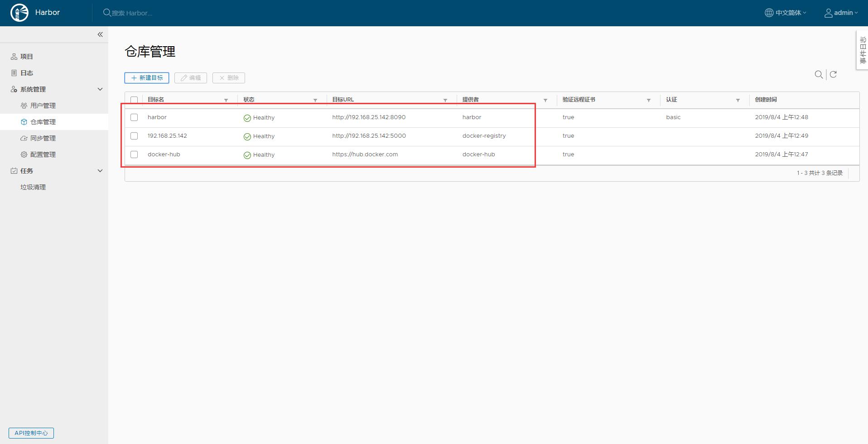The image size is (868, 444).
Task: Click the 2019/8/4 上午12:48 timestamp
Action: click(x=781, y=117)
